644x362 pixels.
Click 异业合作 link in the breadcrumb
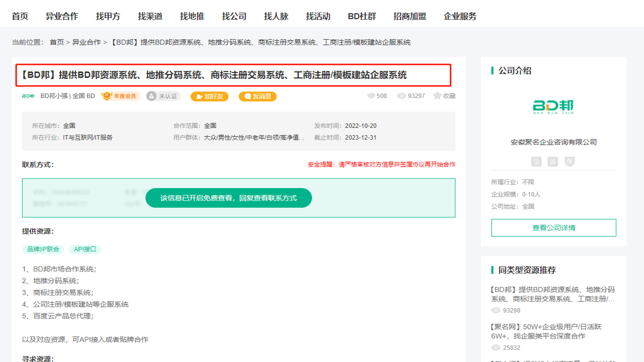coord(87,42)
